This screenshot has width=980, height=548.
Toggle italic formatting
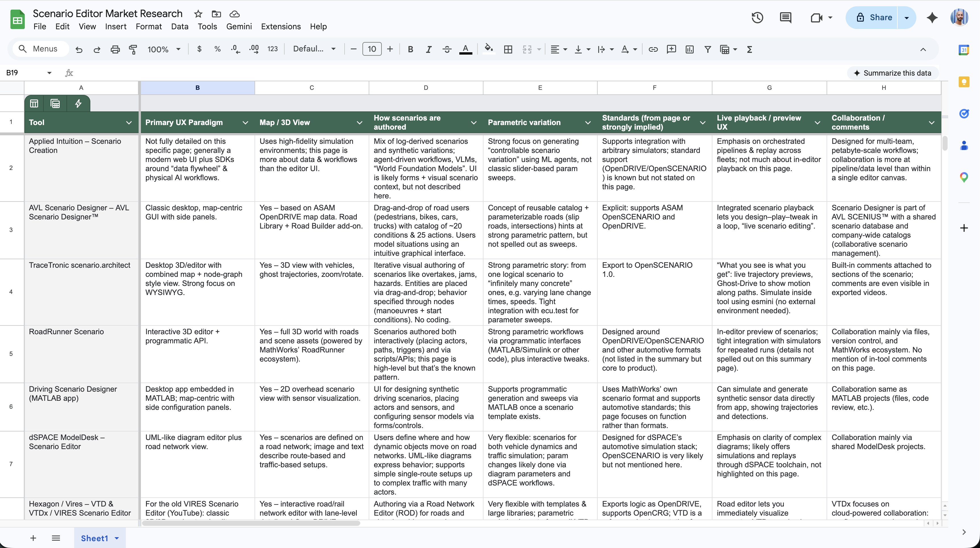pos(428,49)
